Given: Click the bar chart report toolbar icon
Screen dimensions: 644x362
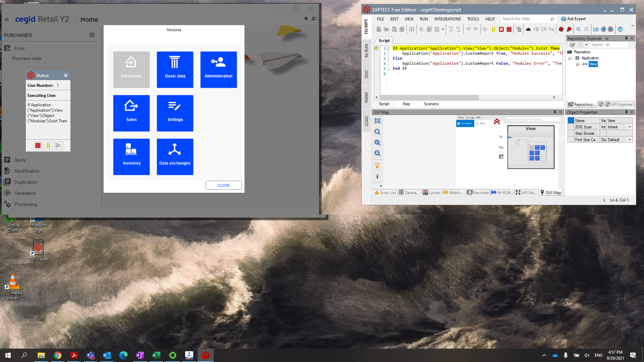Looking at the screenshot, I should [x=596, y=29].
